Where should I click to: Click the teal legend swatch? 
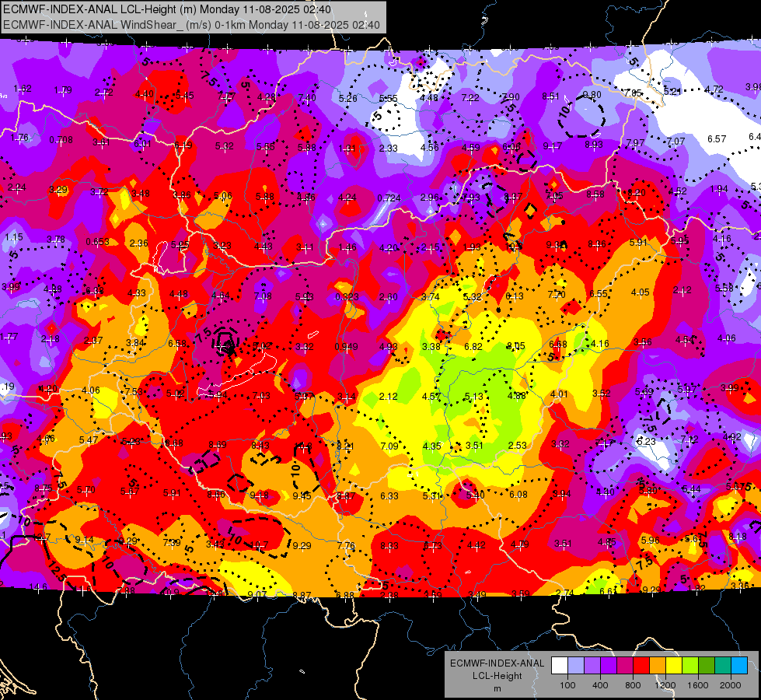click(x=723, y=666)
